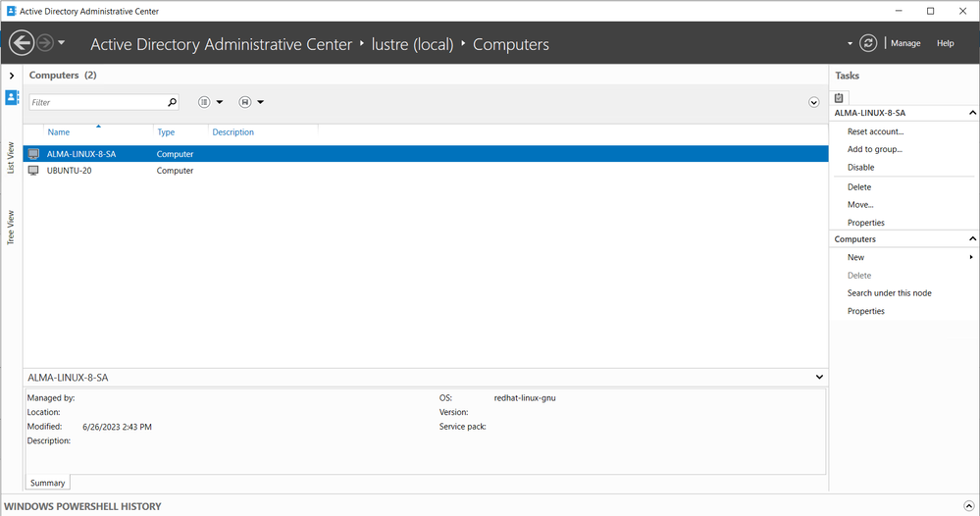
Task: Open navigation history dropdown arrow
Action: 61,43
